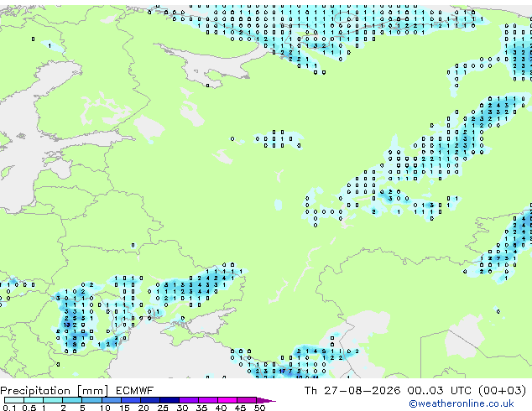The image size is (532, 411).
Task: Click the '00..03 UTC' time range text
Action: click(x=439, y=391)
